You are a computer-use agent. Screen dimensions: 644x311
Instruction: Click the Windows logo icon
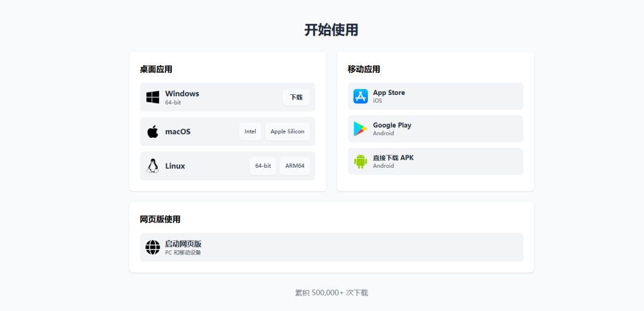(153, 97)
